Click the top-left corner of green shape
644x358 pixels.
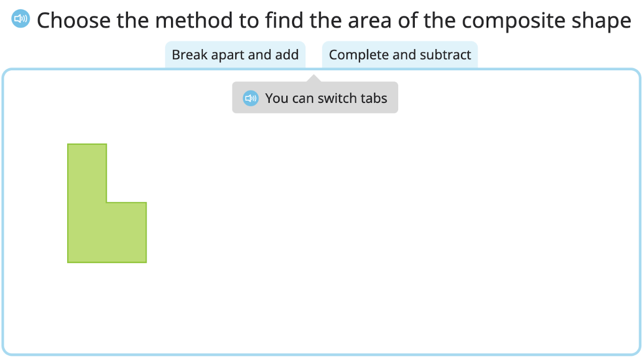[x=68, y=144]
